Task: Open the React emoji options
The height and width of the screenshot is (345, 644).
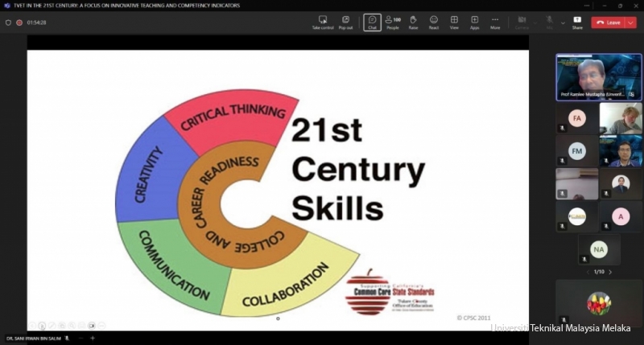Action: tap(434, 22)
